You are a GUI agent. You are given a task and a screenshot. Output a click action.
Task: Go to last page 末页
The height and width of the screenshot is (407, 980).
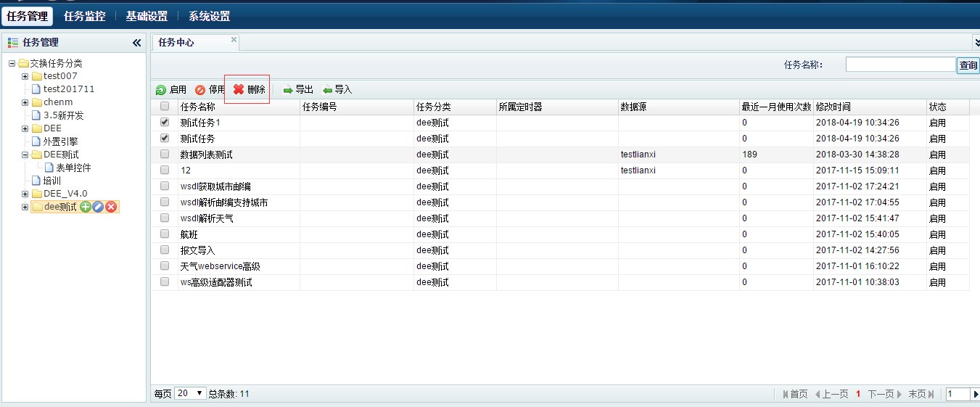tap(921, 394)
